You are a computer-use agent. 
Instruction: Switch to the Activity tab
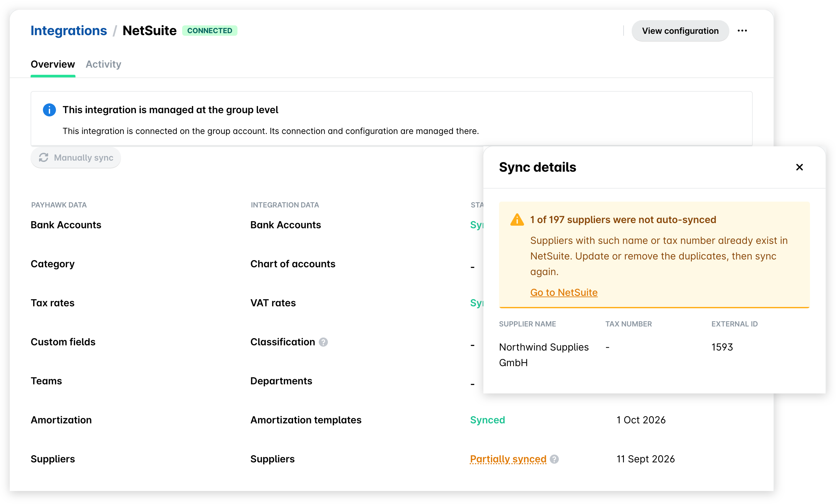pos(103,64)
